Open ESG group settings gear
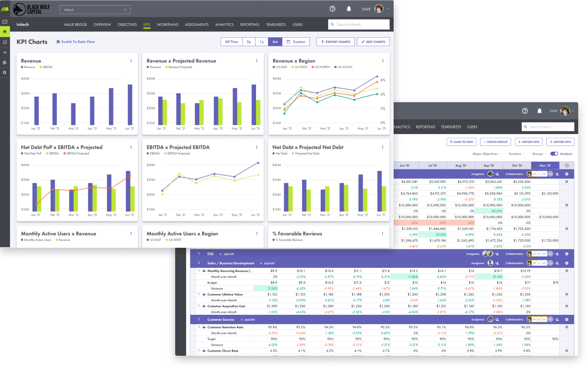This screenshot has width=588, height=368. click(567, 254)
